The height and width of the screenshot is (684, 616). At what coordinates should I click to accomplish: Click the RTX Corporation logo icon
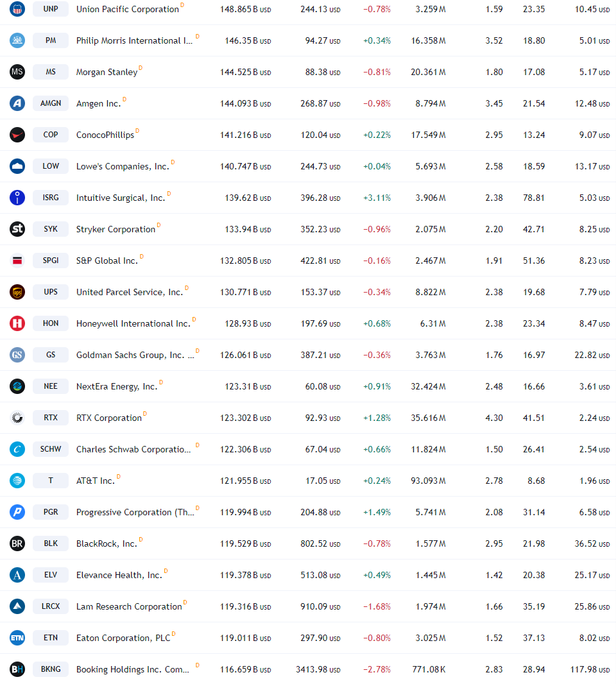point(17,418)
